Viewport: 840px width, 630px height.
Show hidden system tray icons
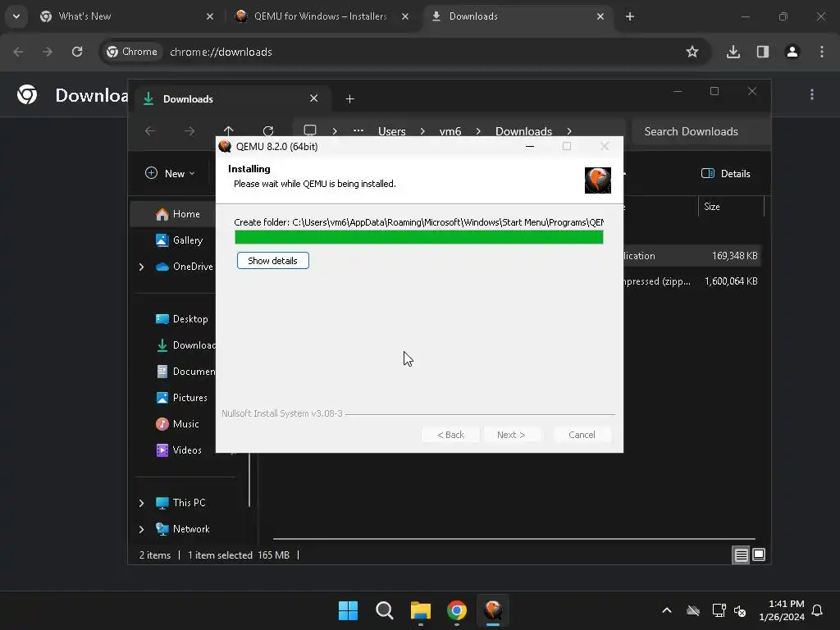tap(667, 610)
